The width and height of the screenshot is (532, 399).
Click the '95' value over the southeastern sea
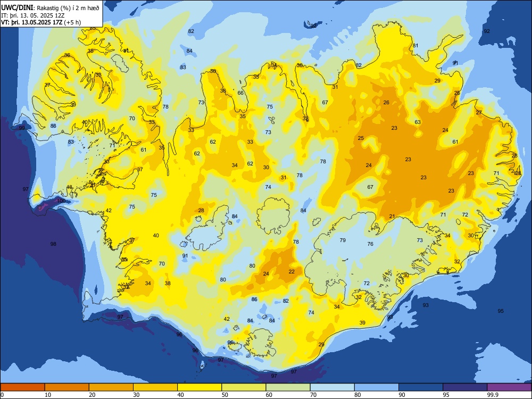point(501,311)
